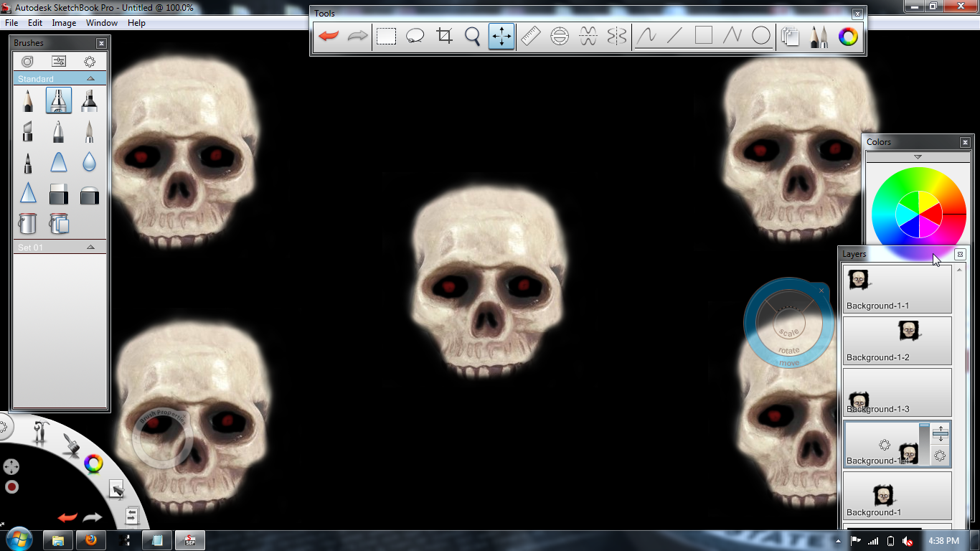Open the Brush palette icon in Tools
Viewport: 980px width, 551px height.
point(819,37)
